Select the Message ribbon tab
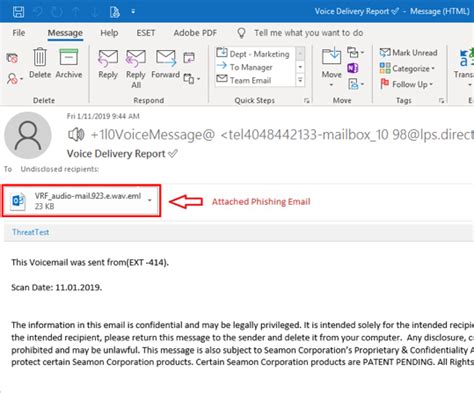This screenshot has width=474, height=393. click(x=65, y=33)
